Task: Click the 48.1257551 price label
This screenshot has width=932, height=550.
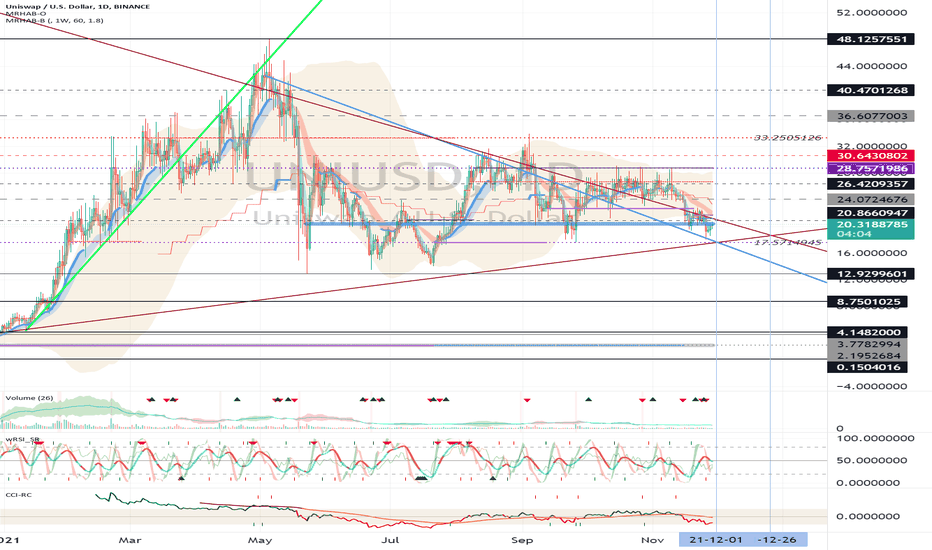Action: [871, 39]
